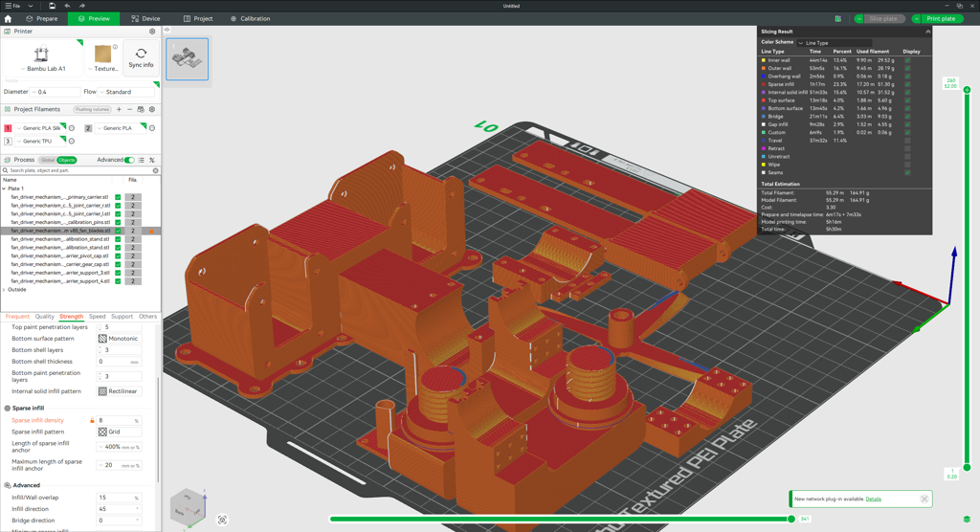
Task: Click the Print plate button
Action: click(x=941, y=19)
